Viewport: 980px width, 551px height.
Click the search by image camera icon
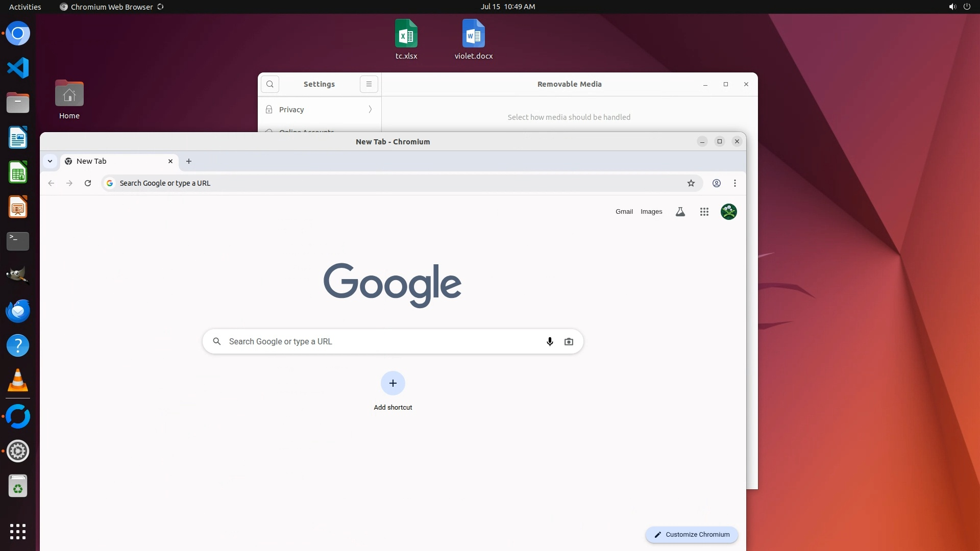pyautogui.click(x=569, y=342)
